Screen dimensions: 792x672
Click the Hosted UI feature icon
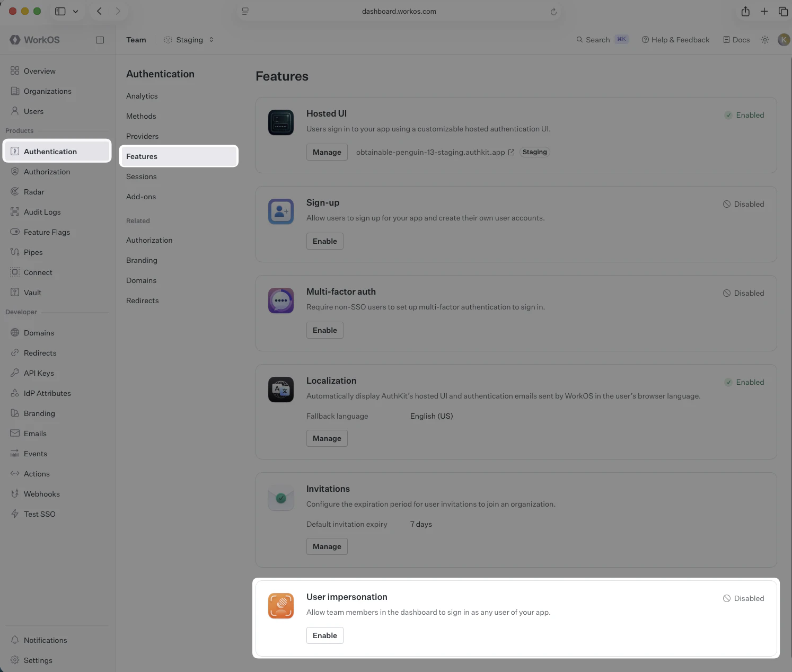coord(281,122)
